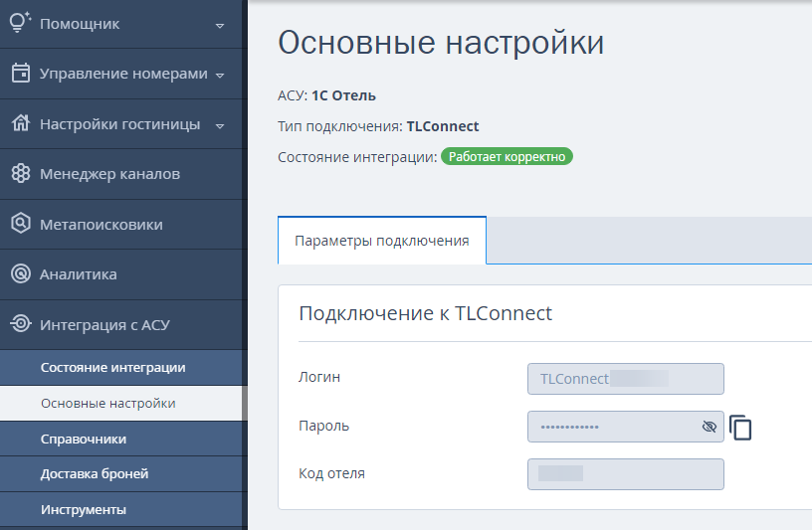The width and height of the screenshot is (812, 530).
Task: Expand the Управление номерами dropdown arrow
Action: 220,75
